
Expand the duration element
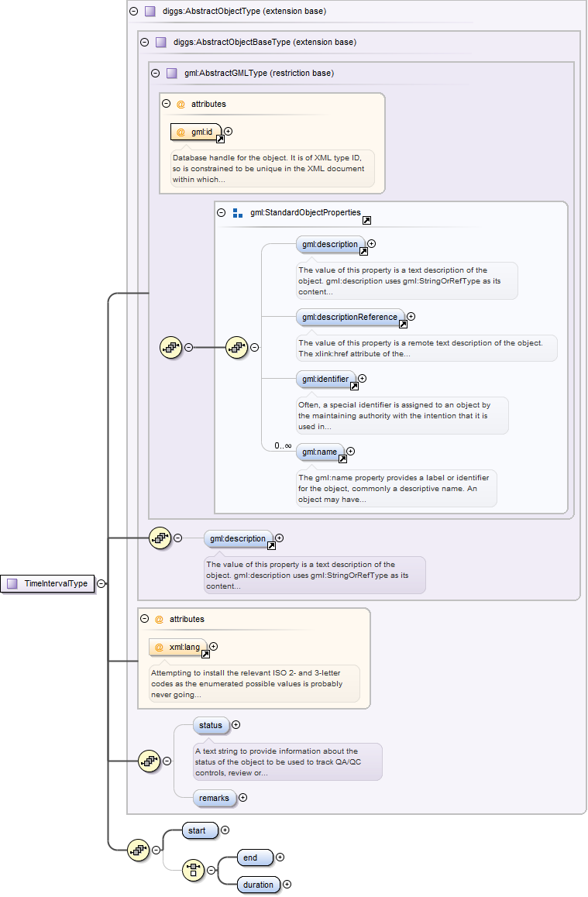(287, 884)
